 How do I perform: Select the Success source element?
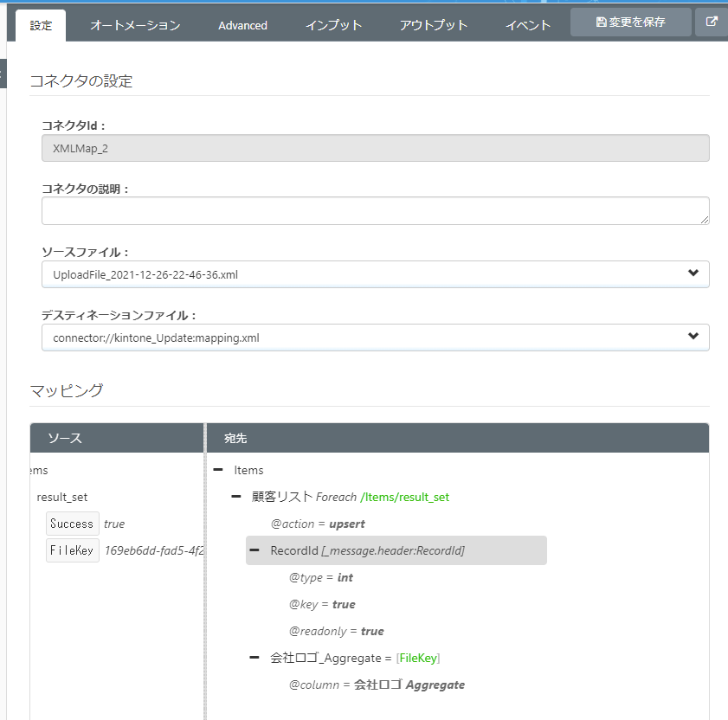pos(72,524)
